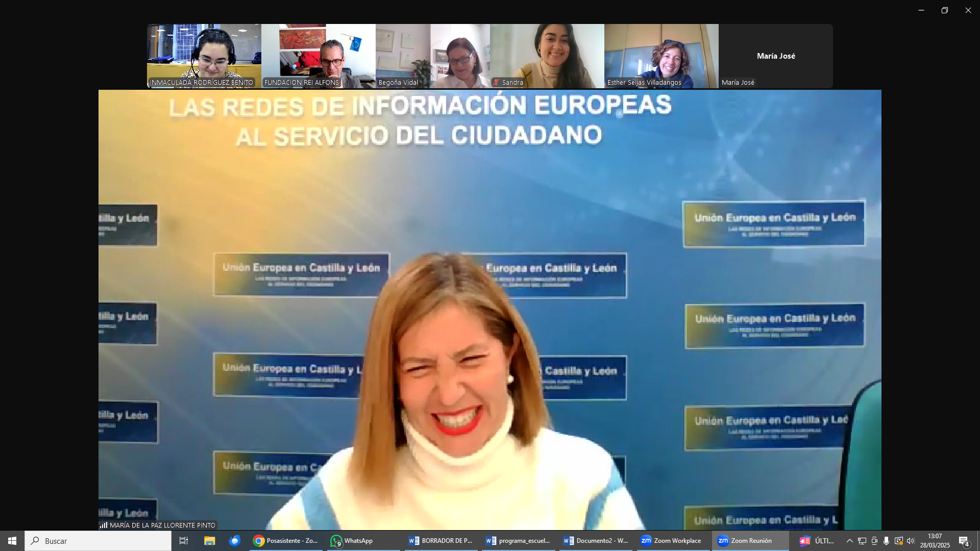Click the sync tray icon with orange dot
Viewport: 980px width, 551px height.
click(899, 541)
